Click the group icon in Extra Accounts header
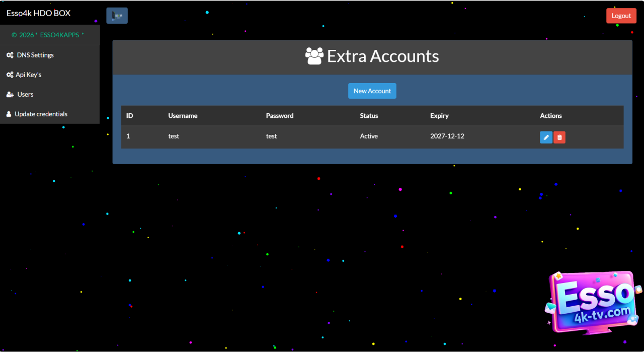644x352 pixels. (x=314, y=56)
